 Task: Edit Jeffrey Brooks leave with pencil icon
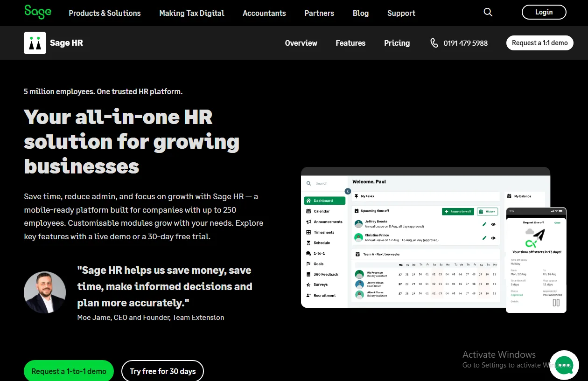484,224
